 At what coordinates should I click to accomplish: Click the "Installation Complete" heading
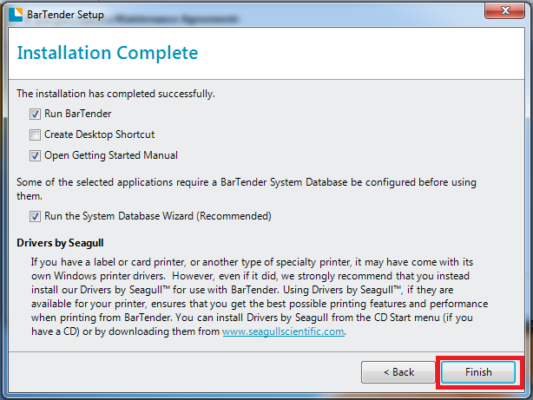(x=107, y=53)
